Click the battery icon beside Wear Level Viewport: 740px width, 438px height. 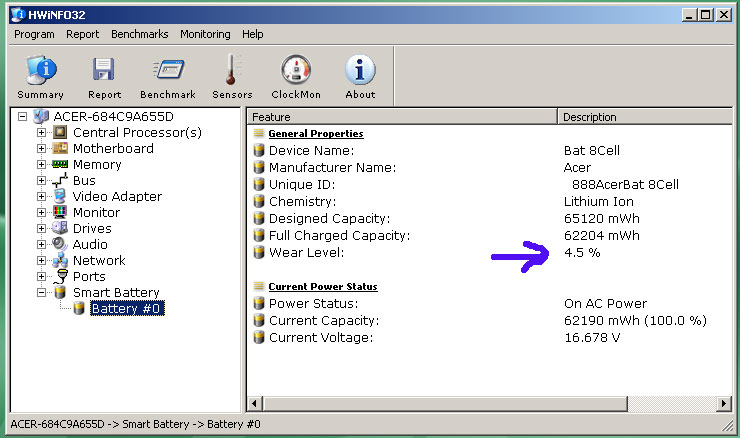[x=259, y=252]
